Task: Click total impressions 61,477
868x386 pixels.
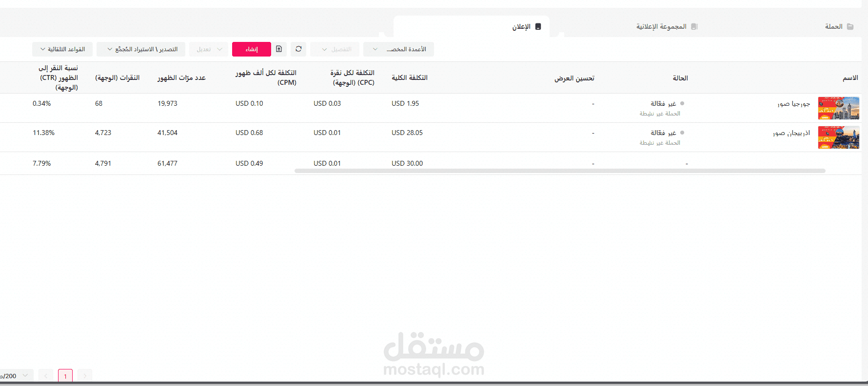Action: 167,163
